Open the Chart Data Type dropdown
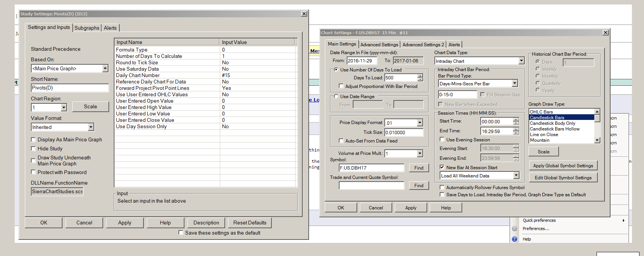The width and height of the screenshot is (644, 256). point(521,61)
